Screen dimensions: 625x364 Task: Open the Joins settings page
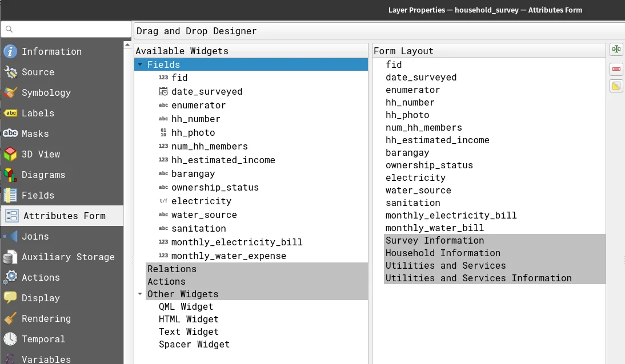tap(35, 236)
